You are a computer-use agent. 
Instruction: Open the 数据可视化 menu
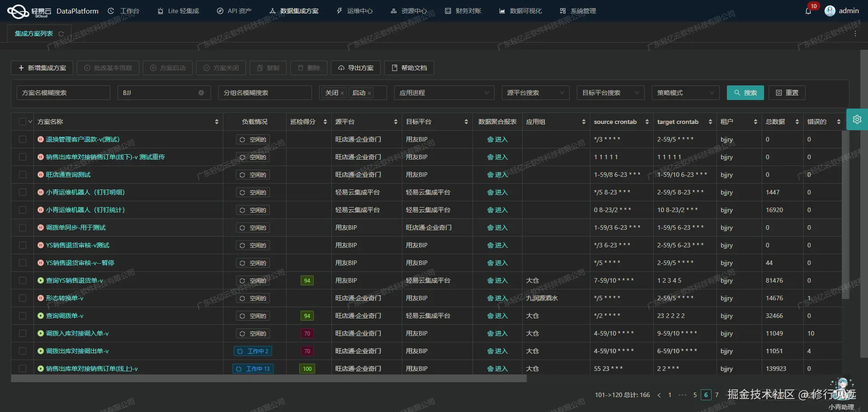tap(520, 11)
